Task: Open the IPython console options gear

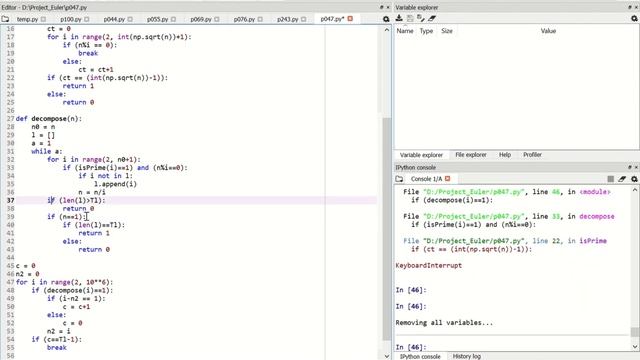Action: [x=634, y=179]
